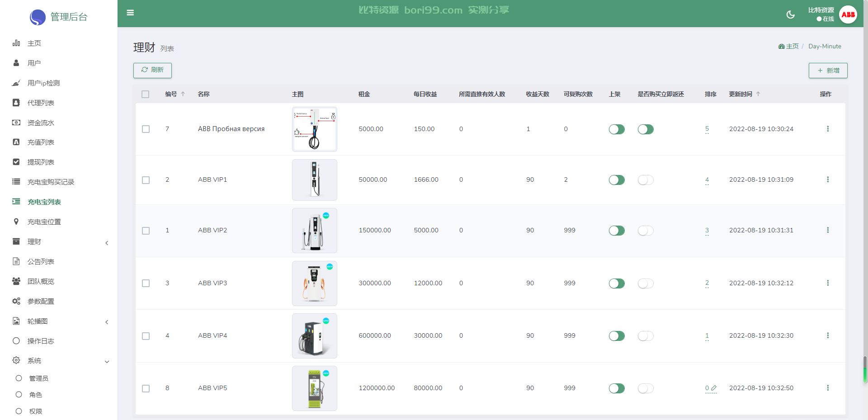The height and width of the screenshot is (420, 868).
Task: Edit sort value 2 for ABB VIP3
Action: click(707, 283)
